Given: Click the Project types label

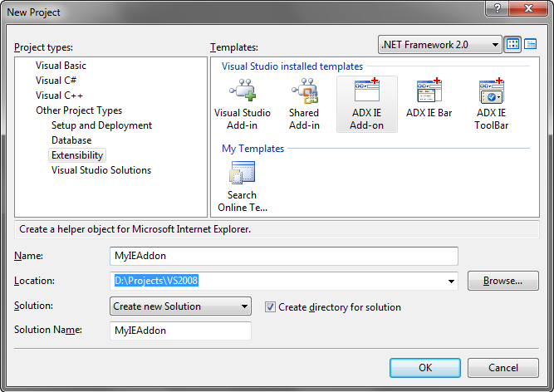Looking at the screenshot, I should tap(43, 47).
